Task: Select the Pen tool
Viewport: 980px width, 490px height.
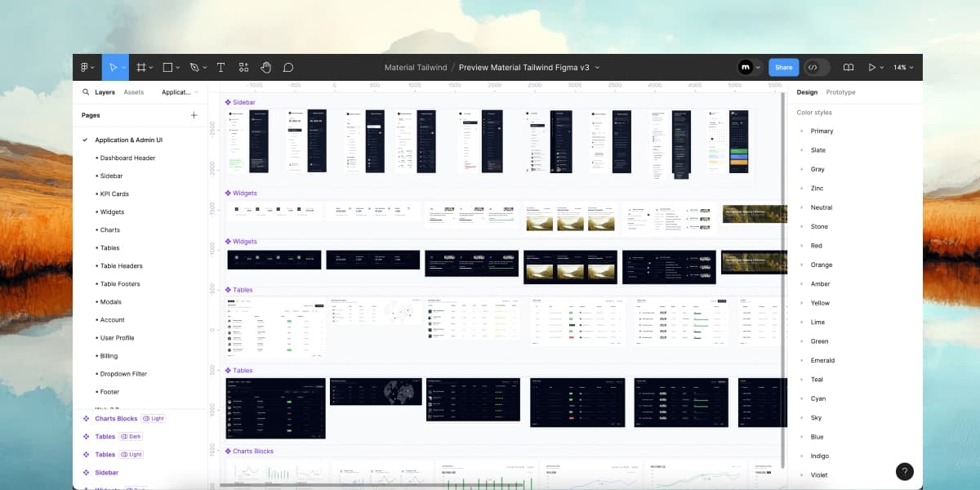Action: [193, 67]
